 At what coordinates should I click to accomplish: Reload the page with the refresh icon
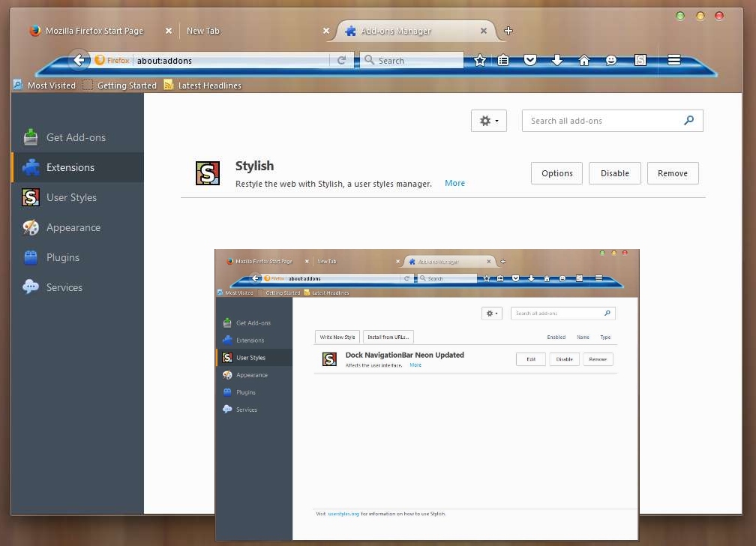(x=341, y=61)
